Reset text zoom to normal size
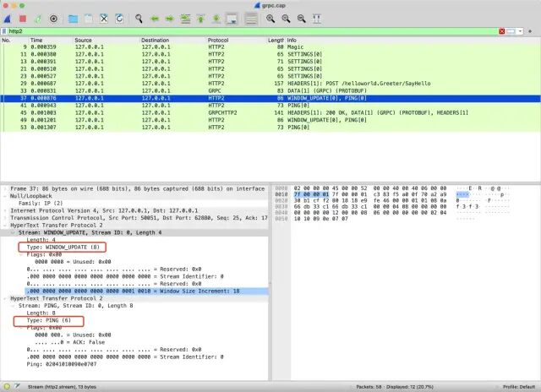The width and height of the screenshot is (541, 392). (302, 19)
